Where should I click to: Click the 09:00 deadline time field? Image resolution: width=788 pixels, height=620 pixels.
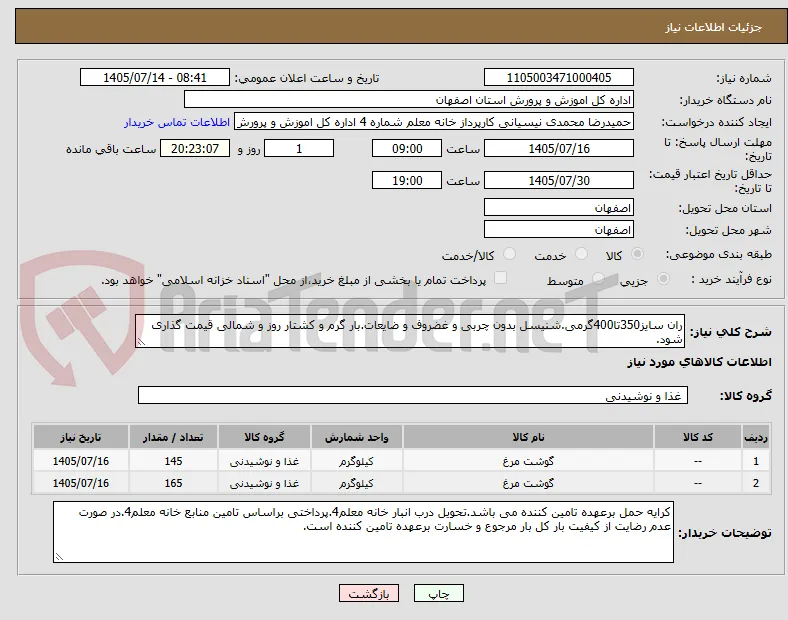407,148
